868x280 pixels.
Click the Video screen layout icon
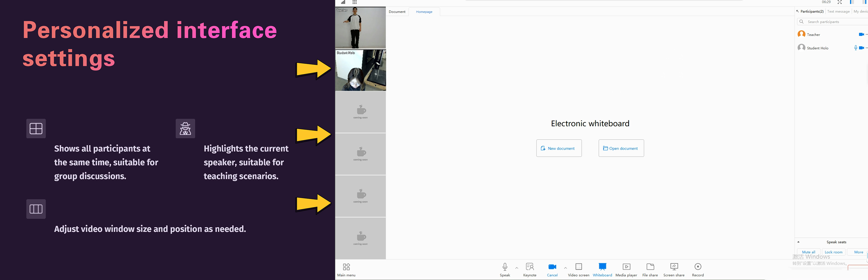578,267
